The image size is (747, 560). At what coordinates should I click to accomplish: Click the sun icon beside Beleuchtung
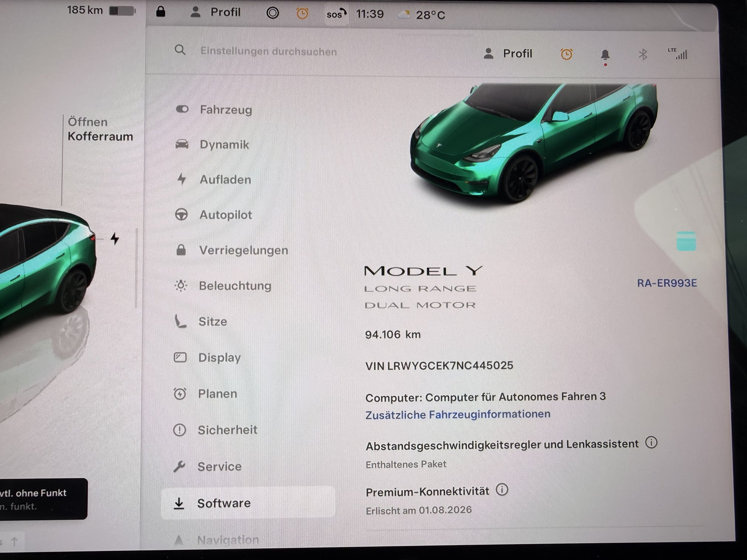pos(181,285)
